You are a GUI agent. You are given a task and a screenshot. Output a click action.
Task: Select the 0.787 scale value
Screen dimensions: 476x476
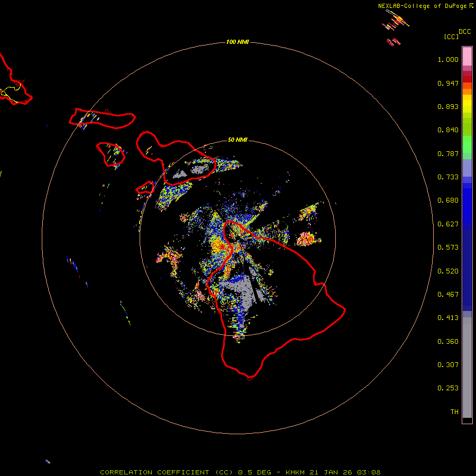(x=448, y=153)
